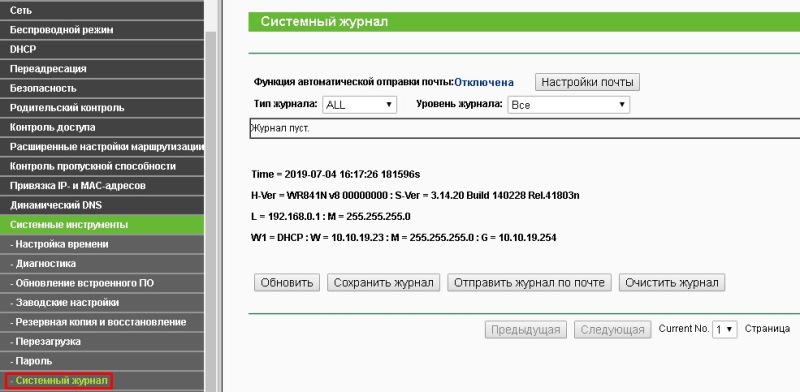This screenshot has width=800, height=392.
Task: Open Родительский контроль section
Action: [x=102, y=108]
